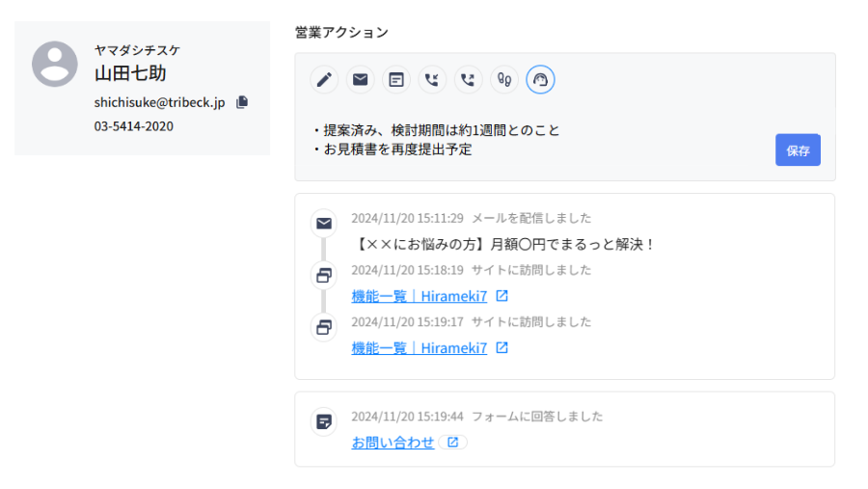Click the mail icon beside メールを配信しました

click(324, 223)
